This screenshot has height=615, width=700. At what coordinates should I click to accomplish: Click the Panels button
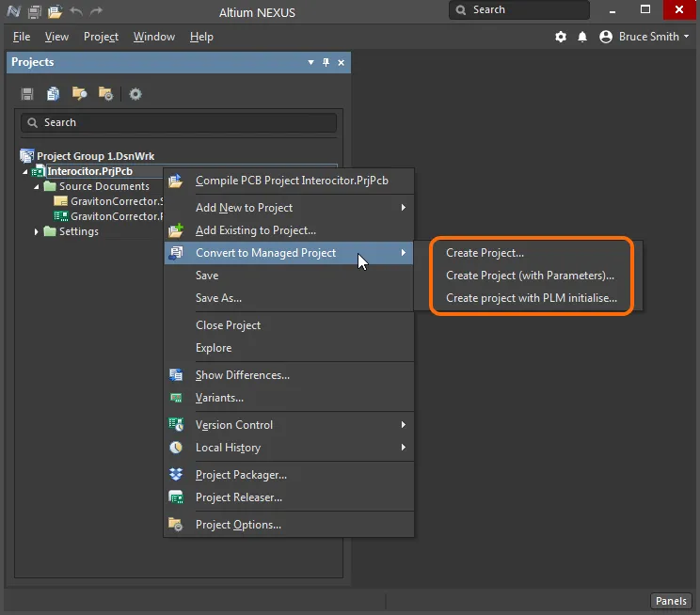[x=671, y=601]
